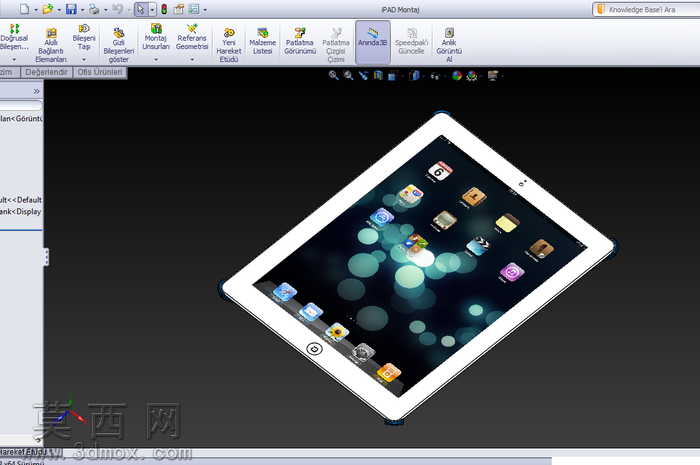Expand the Referans Geometrisi dropdown arrow
The image size is (700, 465).
tap(192, 59)
